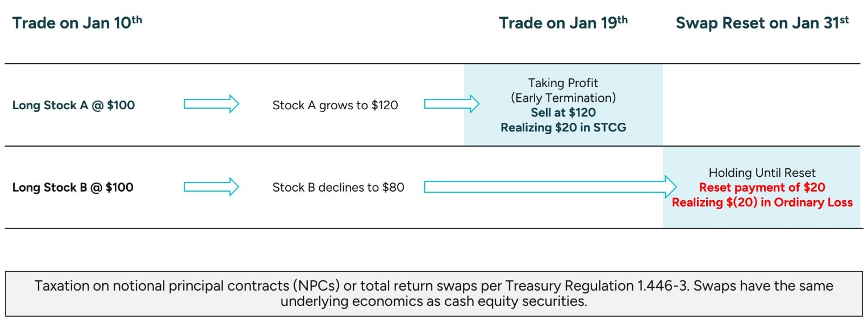Click the Treasury Regulation 1.446-3 footnote box
The width and height of the screenshot is (868, 323).
coord(434,293)
